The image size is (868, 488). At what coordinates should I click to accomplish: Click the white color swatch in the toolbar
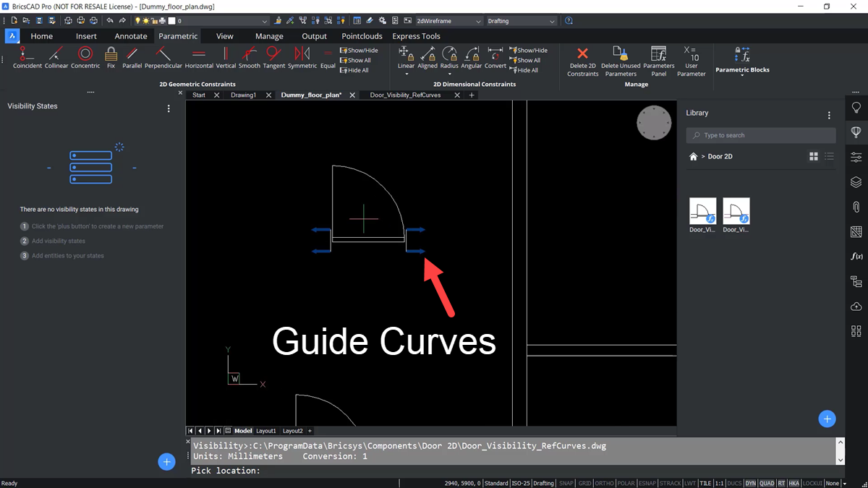coord(171,20)
